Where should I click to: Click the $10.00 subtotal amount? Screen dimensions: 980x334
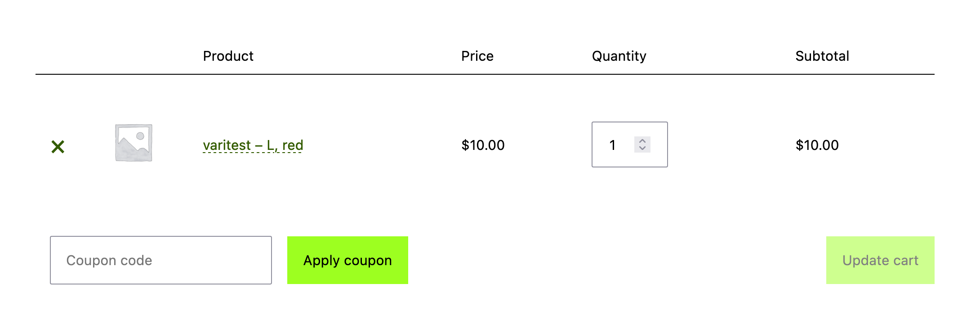click(817, 145)
